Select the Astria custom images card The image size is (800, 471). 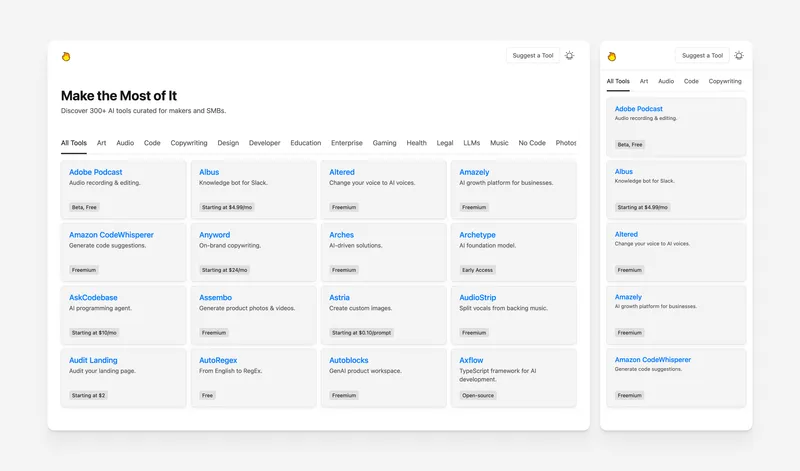(x=383, y=315)
